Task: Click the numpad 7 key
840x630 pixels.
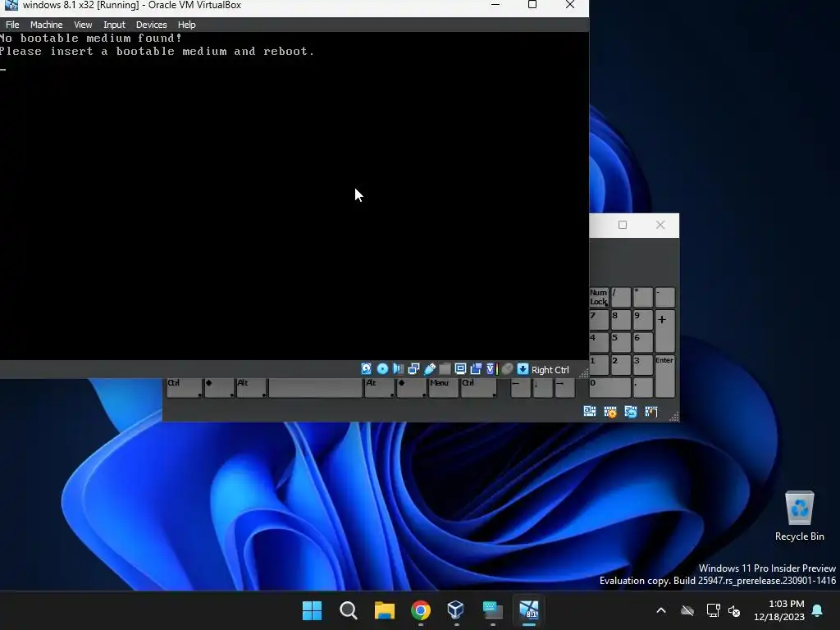Action: pyautogui.click(x=599, y=320)
